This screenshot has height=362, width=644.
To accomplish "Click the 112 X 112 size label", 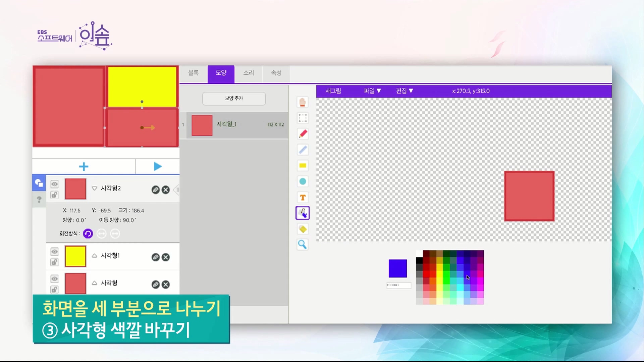I will [x=276, y=125].
